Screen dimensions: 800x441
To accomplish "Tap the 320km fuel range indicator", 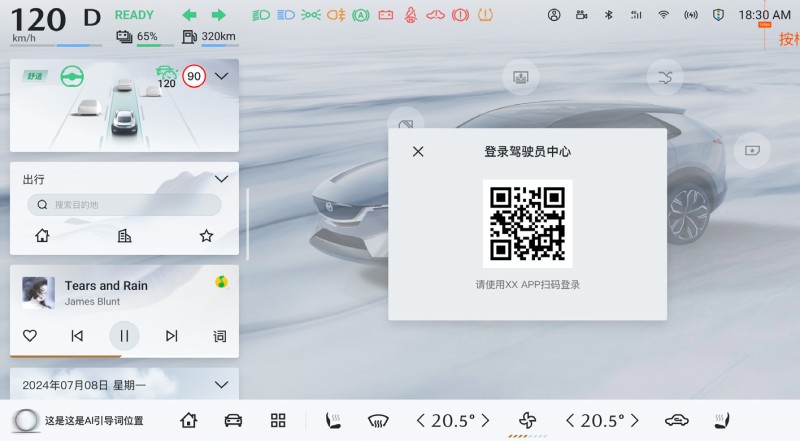I will [x=209, y=37].
